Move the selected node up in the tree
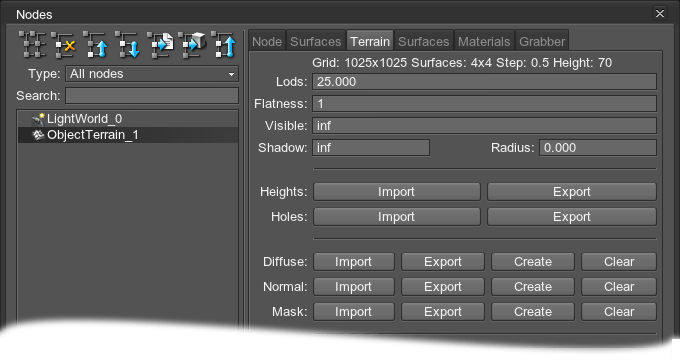 96,44
